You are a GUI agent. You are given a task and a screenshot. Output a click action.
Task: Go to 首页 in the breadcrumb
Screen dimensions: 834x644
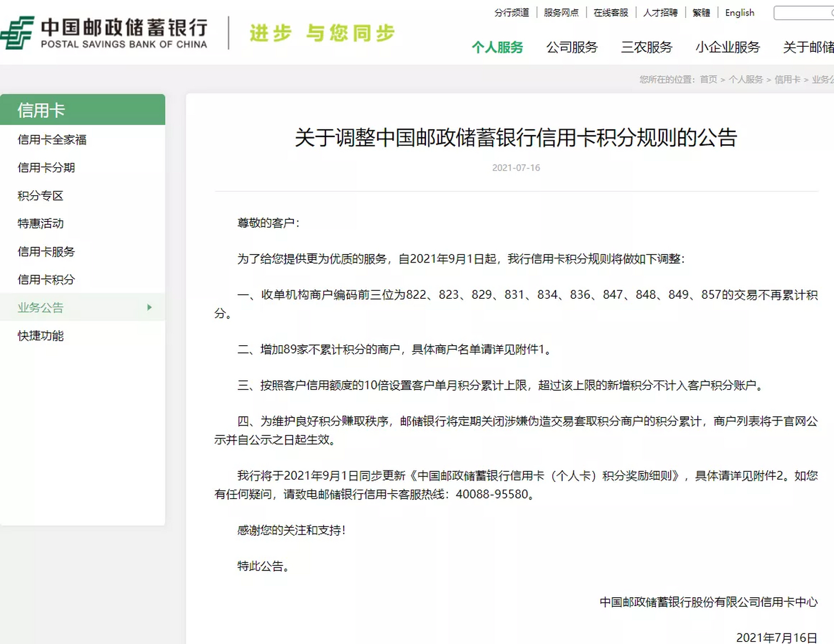tap(708, 79)
